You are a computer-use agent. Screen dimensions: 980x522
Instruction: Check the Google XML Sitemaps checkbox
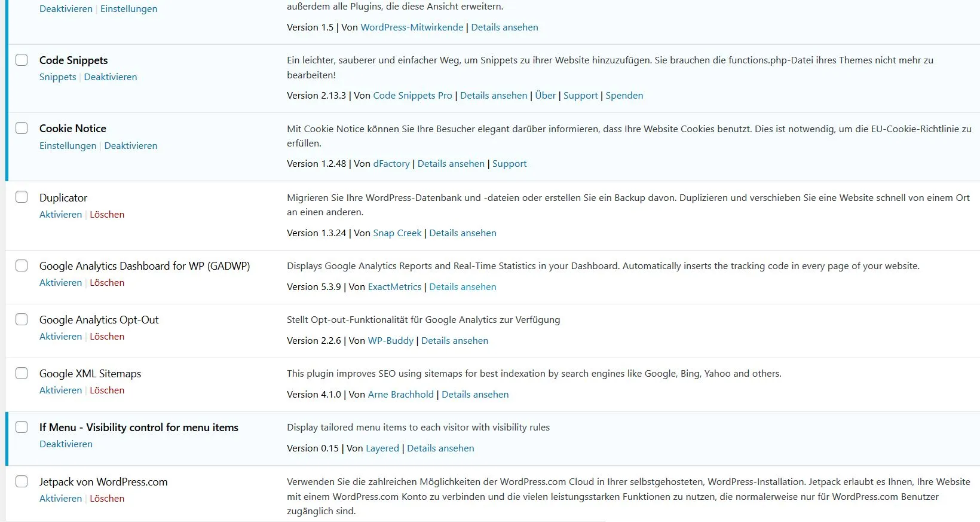point(22,373)
